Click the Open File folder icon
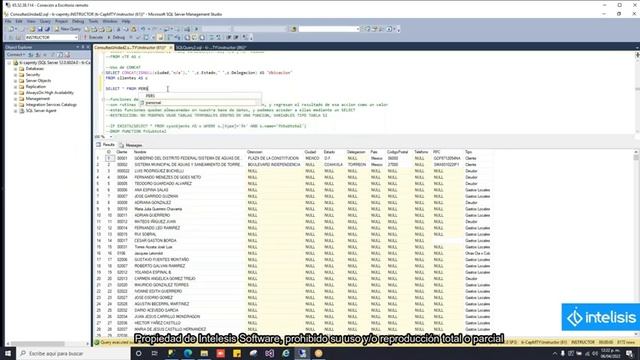The height and width of the screenshot is (360, 640). [x=32, y=29]
